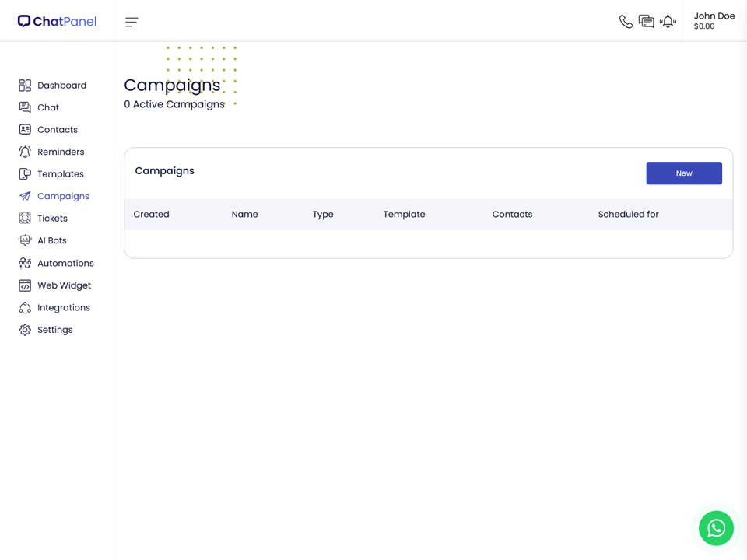Open the WhatsApp floating chat button

pyautogui.click(x=716, y=528)
